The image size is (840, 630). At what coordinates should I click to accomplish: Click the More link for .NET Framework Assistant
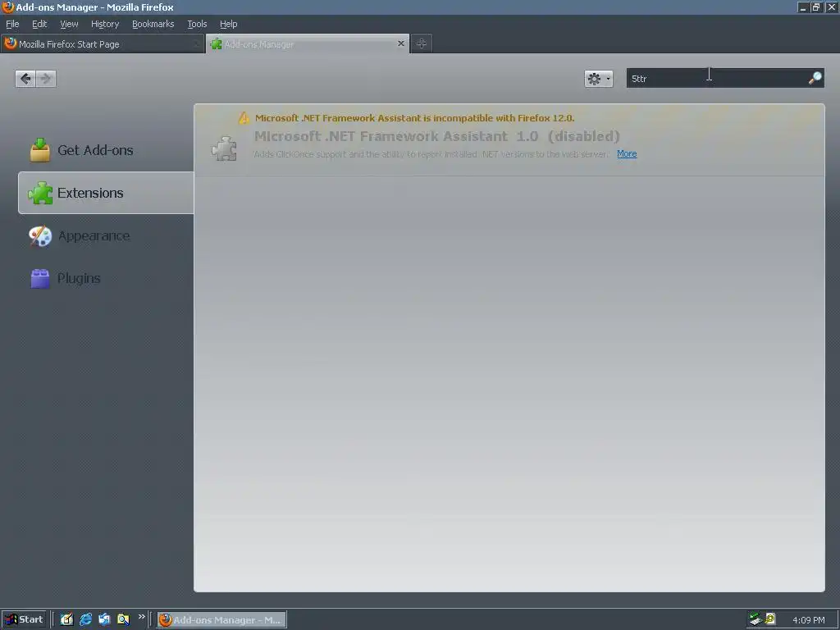point(626,153)
